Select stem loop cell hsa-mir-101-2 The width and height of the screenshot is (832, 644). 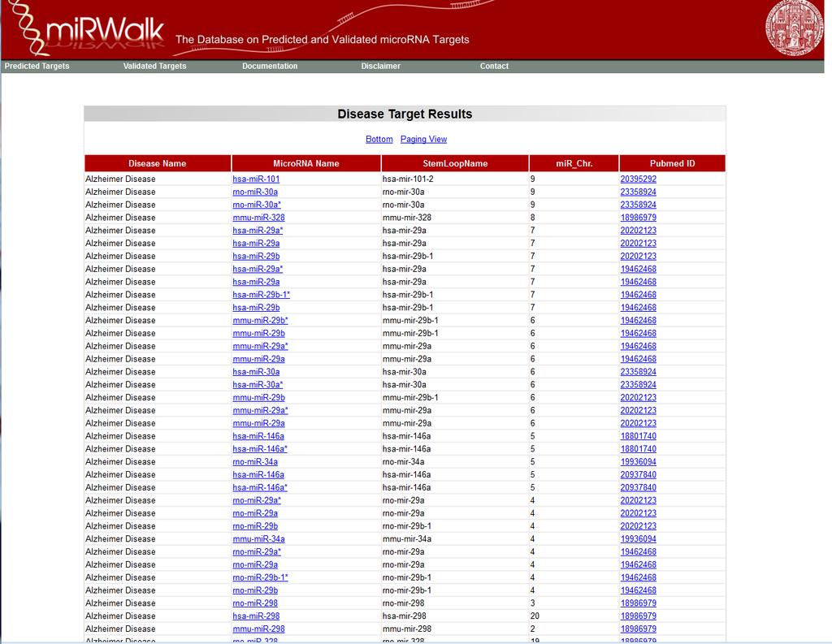408,179
